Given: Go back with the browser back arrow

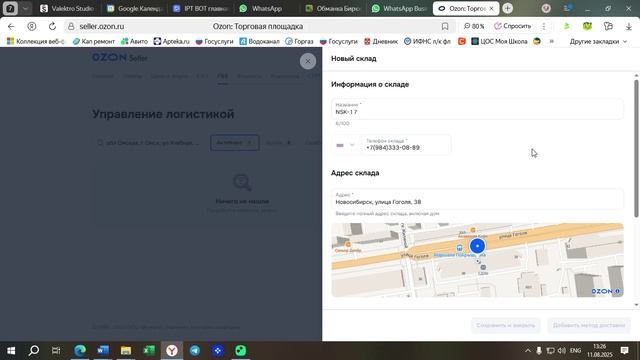Looking at the screenshot, I should 11,26.
